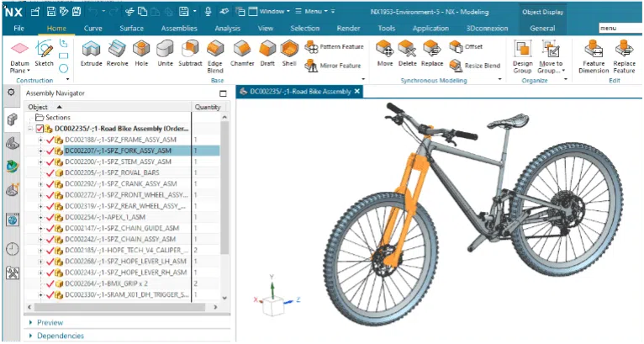Switch to the Surface ribbon tab
644x344 pixels.
(x=131, y=29)
